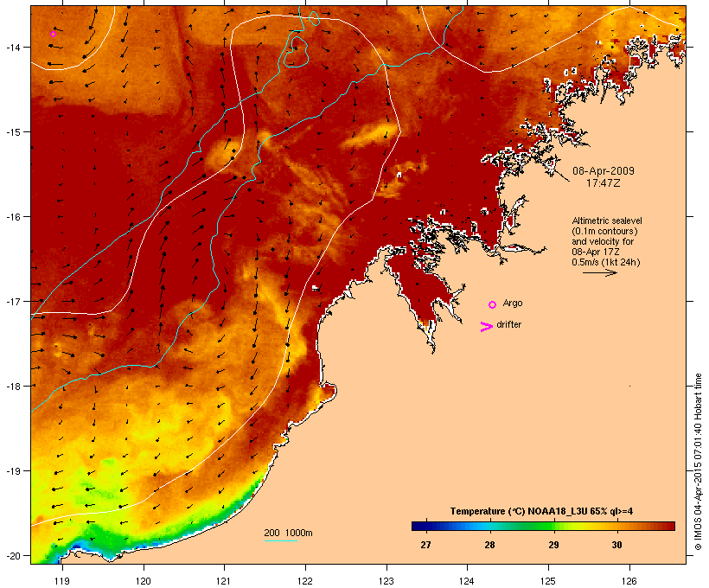The image size is (709, 588).
Task: Select the '08-Apr-2009' date text
Action: 604,171
